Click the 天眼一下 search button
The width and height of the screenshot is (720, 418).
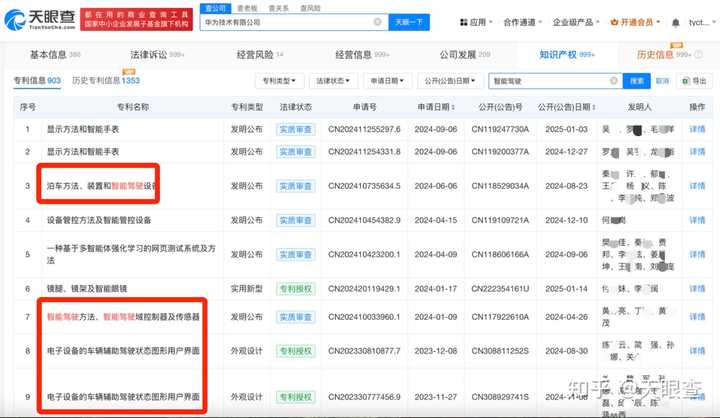pos(409,22)
